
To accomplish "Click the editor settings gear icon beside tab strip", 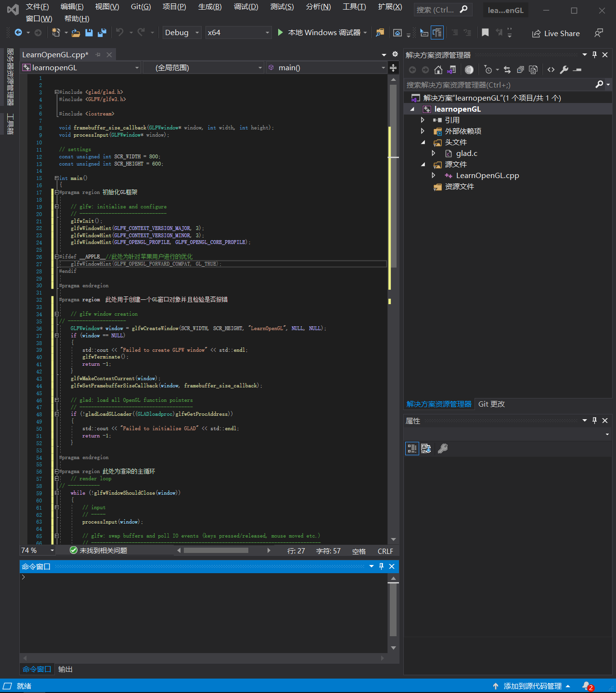I will coord(395,54).
